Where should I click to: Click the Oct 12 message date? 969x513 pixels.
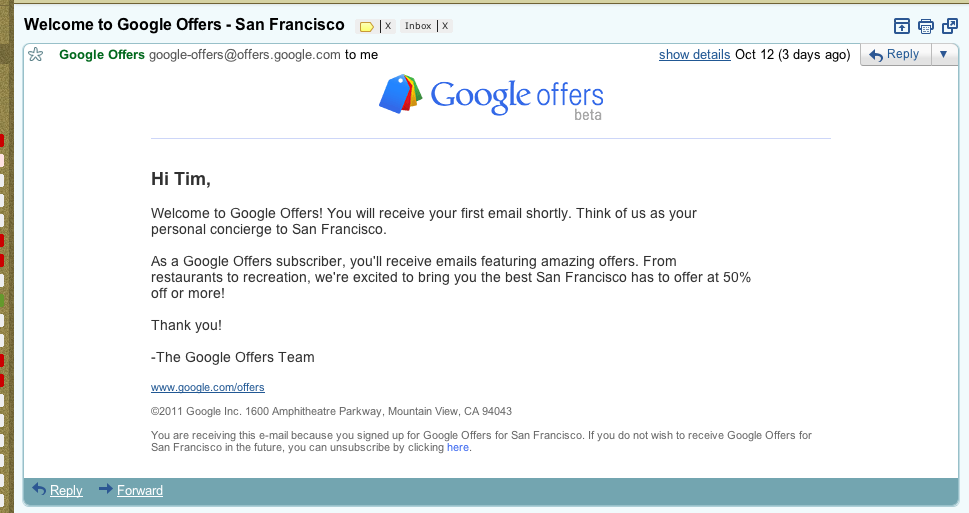coord(792,55)
